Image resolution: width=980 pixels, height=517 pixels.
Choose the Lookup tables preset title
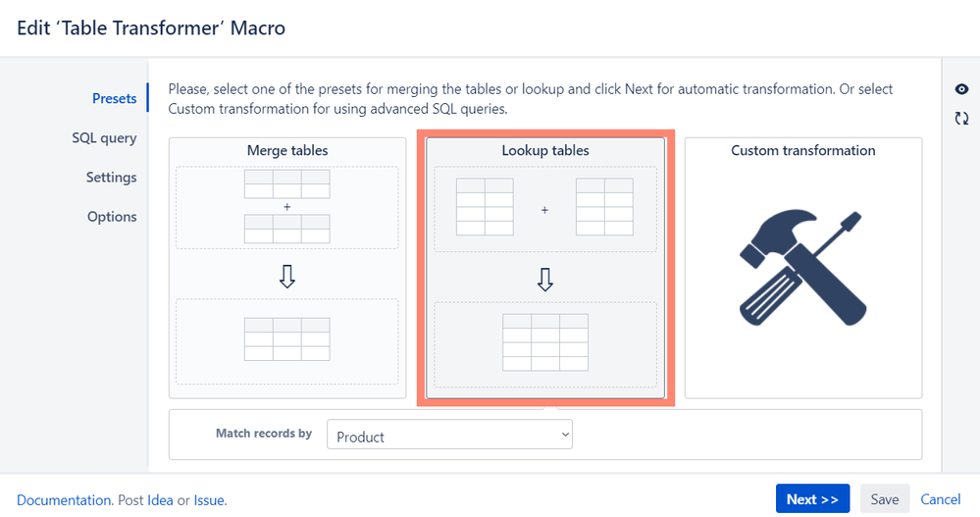[545, 150]
